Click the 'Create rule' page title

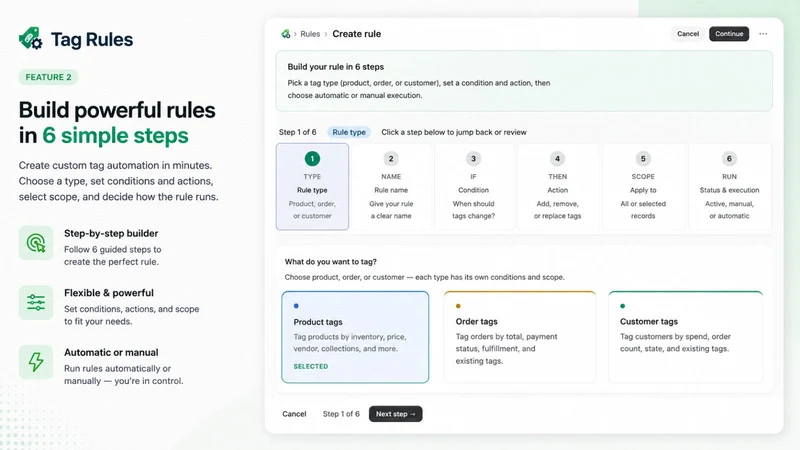[357, 34]
